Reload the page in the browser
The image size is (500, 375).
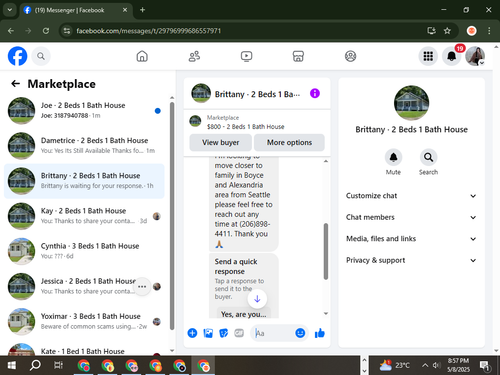coord(46,31)
